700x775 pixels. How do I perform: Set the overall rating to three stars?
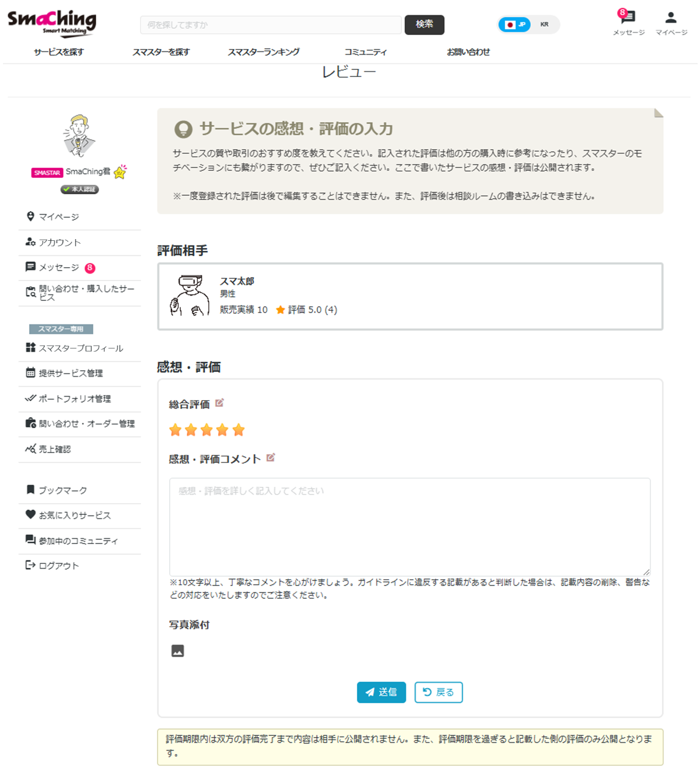205,430
